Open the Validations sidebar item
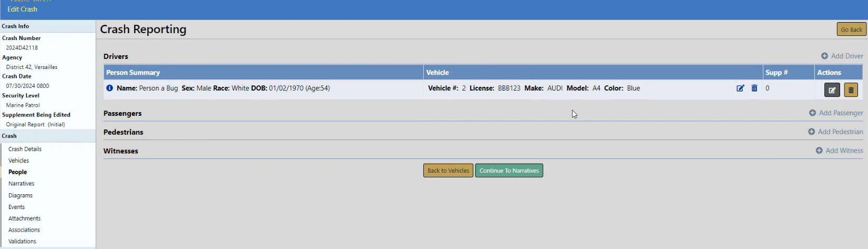The image size is (868, 249). pos(22,241)
